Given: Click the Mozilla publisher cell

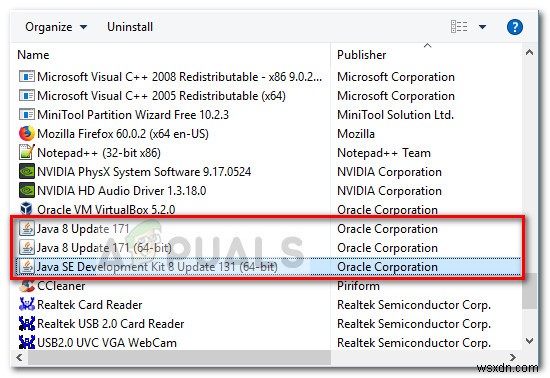Looking at the screenshot, I should pyautogui.click(x=356, y=134).
